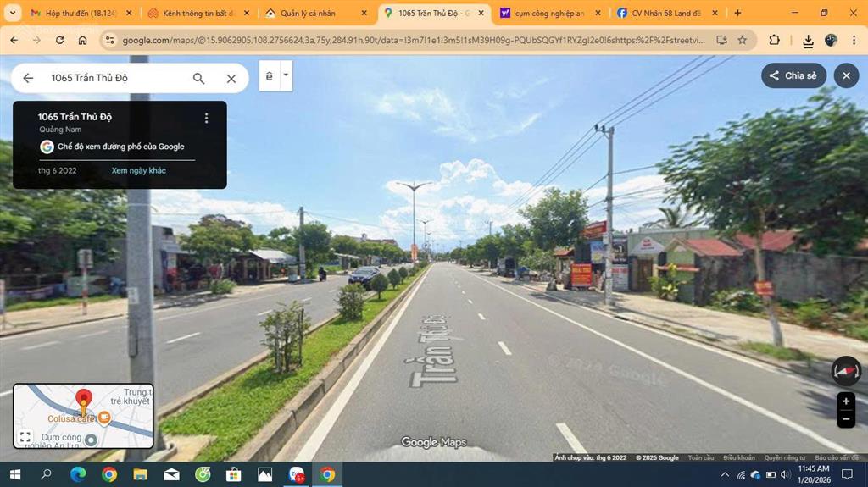Viewport: 868px width, 487px height.
Task: Click the google.com/maps URL in the address bar
Action: [x=413, y=40]
